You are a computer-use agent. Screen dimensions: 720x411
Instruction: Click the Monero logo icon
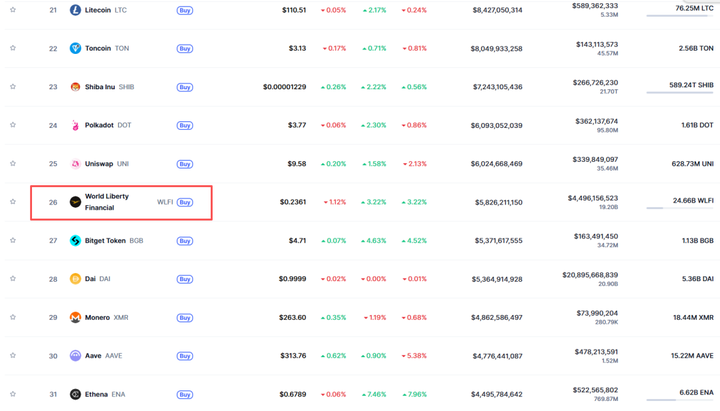75,317
